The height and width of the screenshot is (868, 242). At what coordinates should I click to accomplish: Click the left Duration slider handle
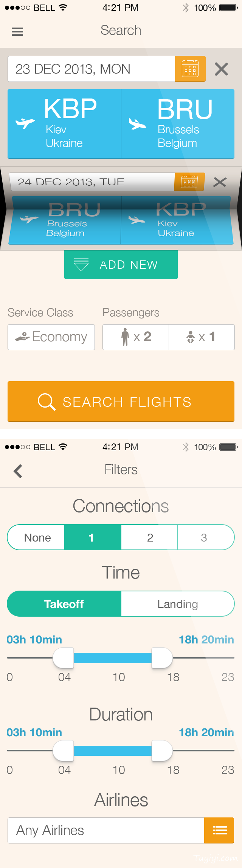point(63,750)
